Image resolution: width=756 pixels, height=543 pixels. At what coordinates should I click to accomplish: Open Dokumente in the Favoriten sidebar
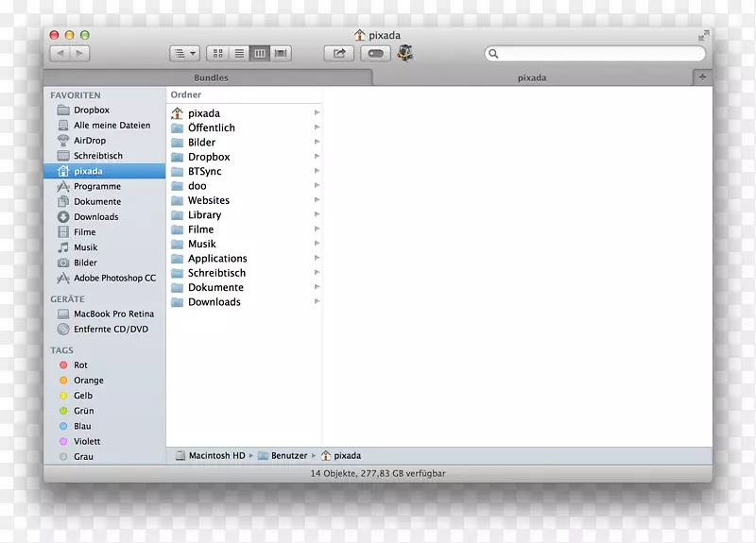pyautogui.click(x=104, y=201)
